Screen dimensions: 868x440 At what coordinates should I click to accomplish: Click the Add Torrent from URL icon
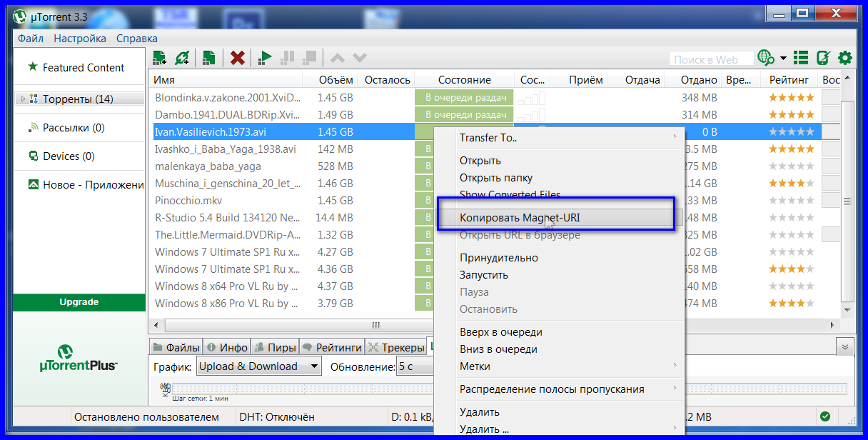182,57
